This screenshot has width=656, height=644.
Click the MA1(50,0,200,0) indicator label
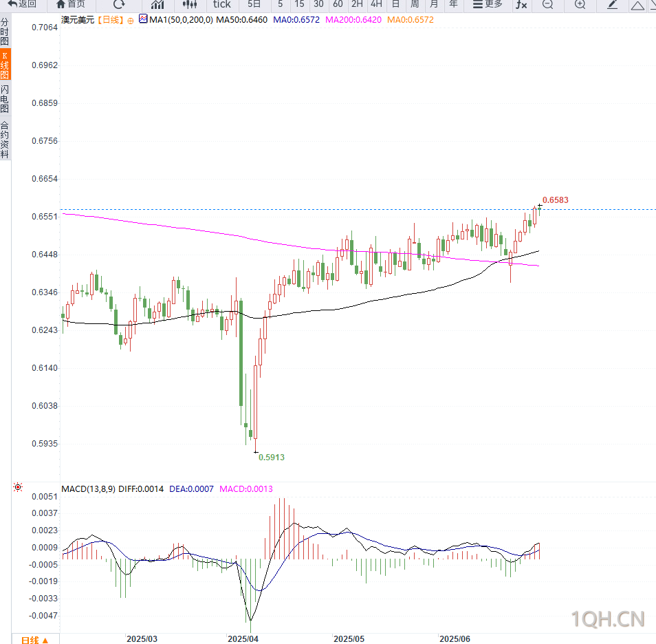(181, 20)
